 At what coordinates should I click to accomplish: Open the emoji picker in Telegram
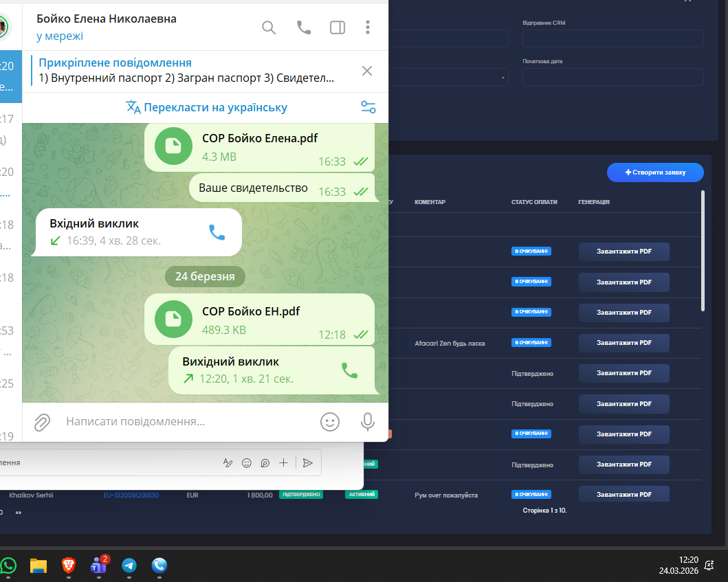coord(330,422)
